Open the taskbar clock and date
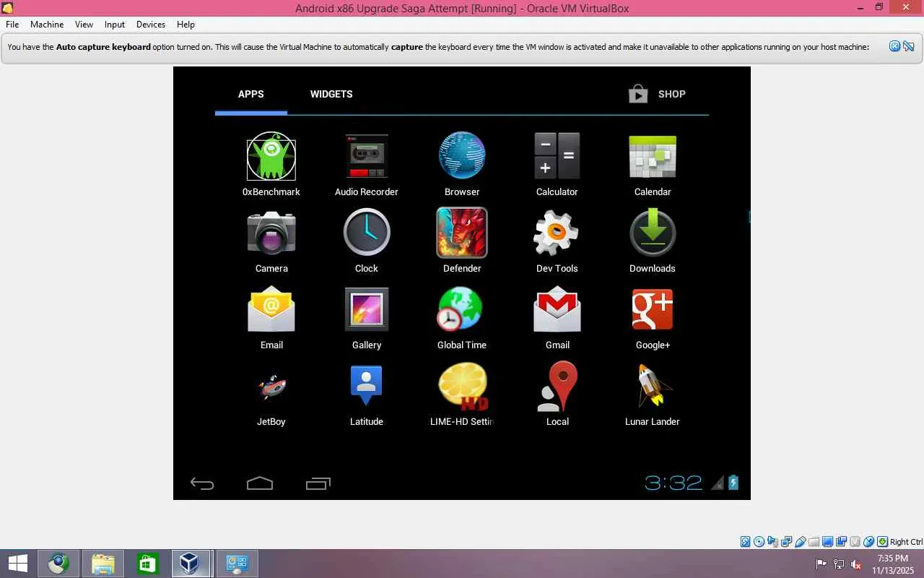 (x=893, y=564)
